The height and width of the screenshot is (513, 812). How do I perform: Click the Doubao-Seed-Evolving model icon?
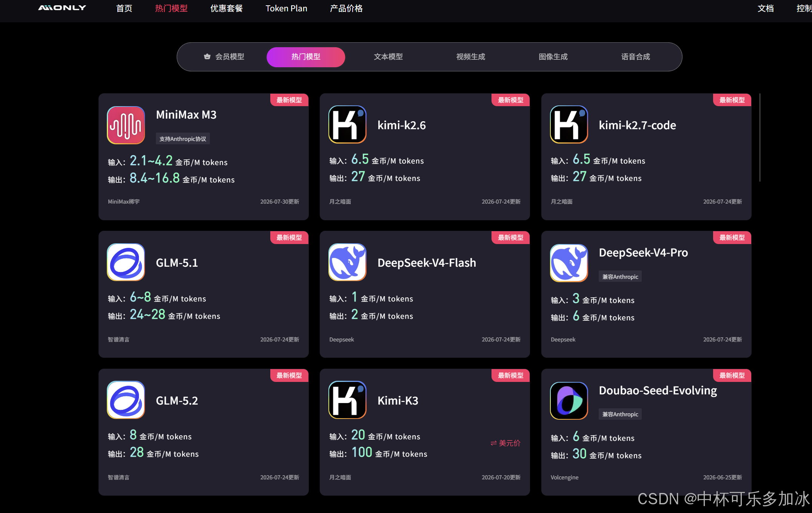pos(569,401)
